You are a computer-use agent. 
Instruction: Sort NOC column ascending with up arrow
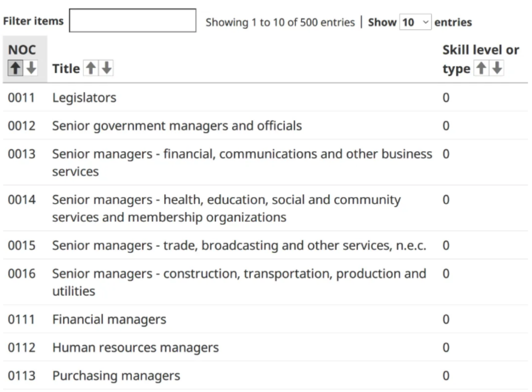point(15,68)
